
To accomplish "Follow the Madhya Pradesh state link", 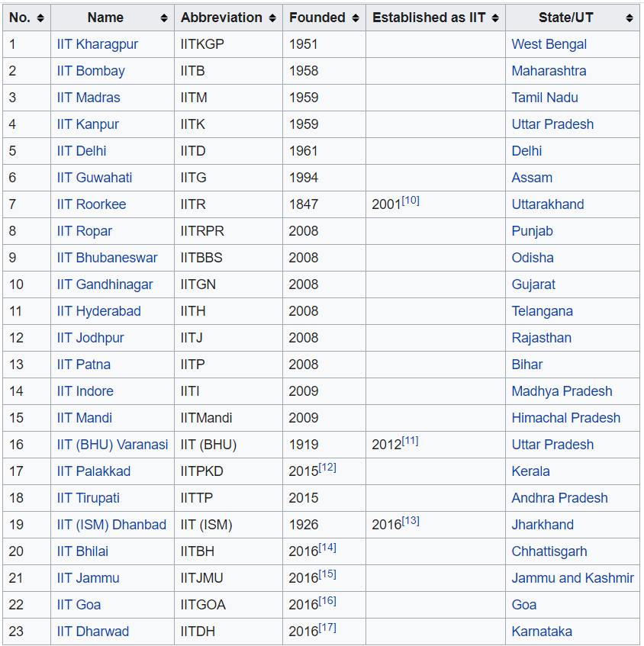I will click(562, 391).
